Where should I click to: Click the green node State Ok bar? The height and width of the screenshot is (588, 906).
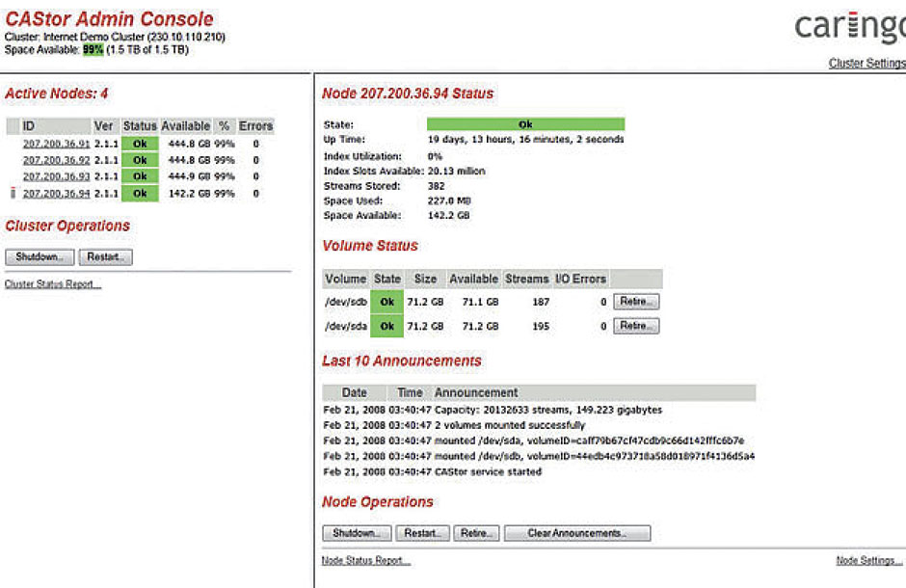(525, 124)
